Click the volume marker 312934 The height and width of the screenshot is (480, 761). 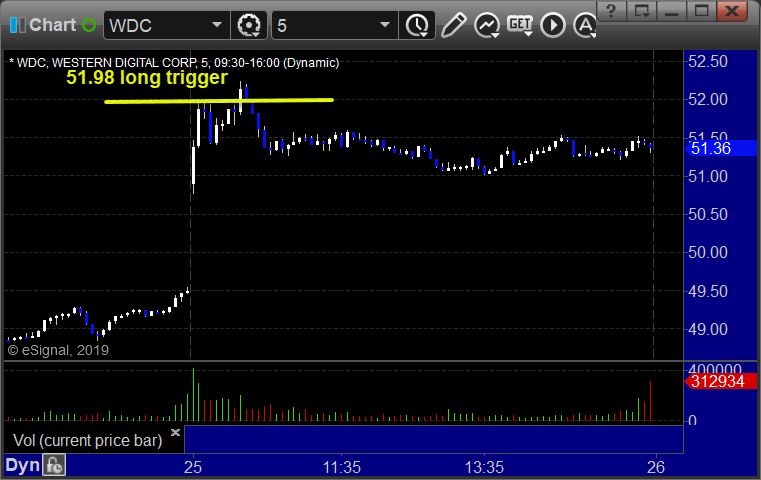[721, 381]
